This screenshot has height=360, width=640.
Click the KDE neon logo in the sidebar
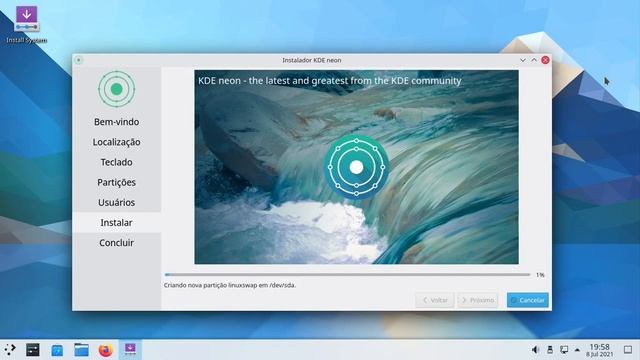point(116,89)
